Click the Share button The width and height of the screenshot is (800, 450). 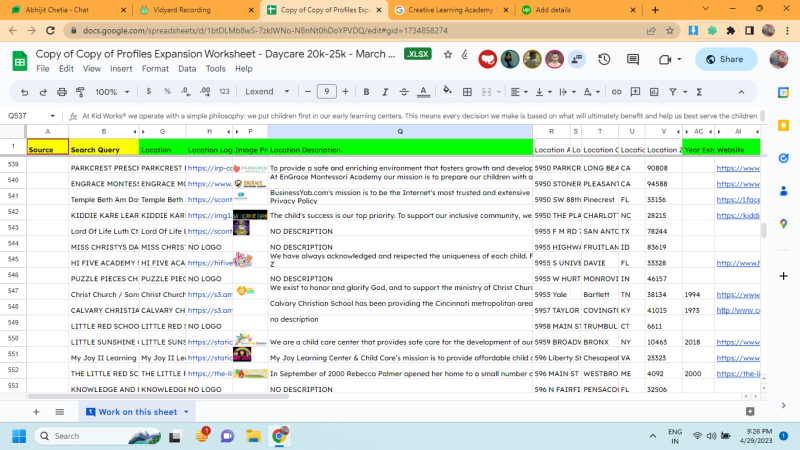pyautogui.click(x=725, y=59)
